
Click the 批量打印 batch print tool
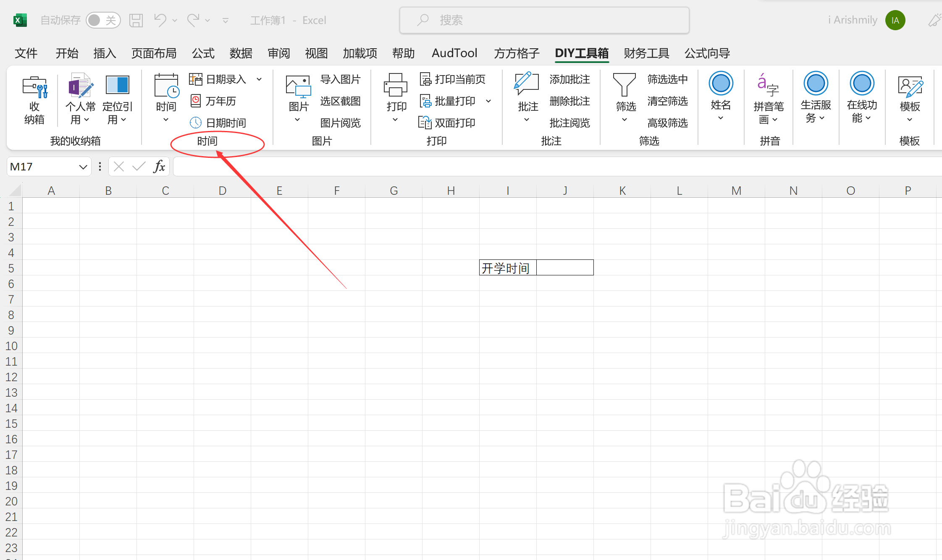click(x=448, y=101)
